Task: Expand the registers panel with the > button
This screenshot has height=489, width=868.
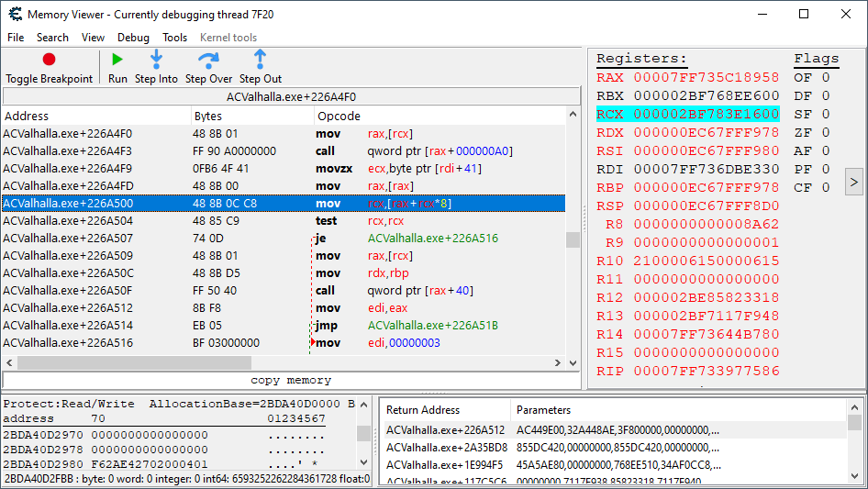Action: point(853,182)
